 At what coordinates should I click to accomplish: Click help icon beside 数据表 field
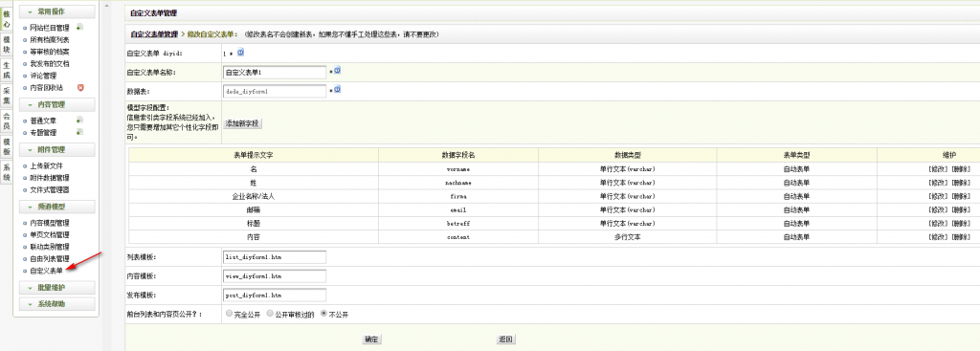pos(338,89)
